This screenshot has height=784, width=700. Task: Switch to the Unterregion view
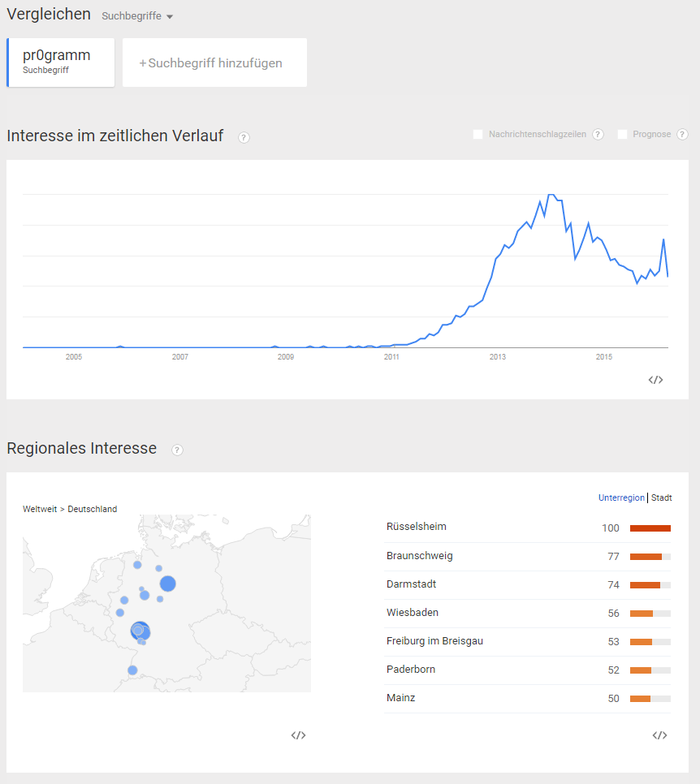click(x=621, y=498)
